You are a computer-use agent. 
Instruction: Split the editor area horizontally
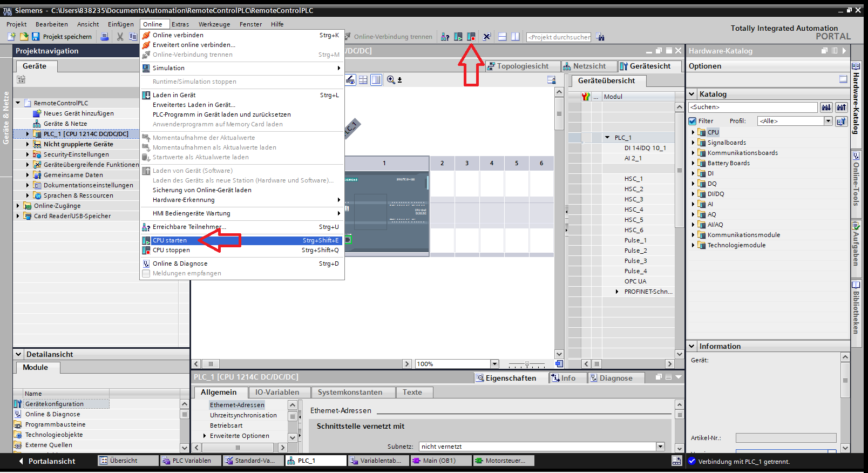point(502,37)
